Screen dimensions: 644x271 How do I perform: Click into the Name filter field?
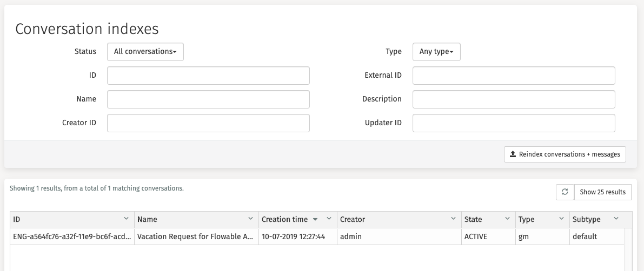point(208,99)
